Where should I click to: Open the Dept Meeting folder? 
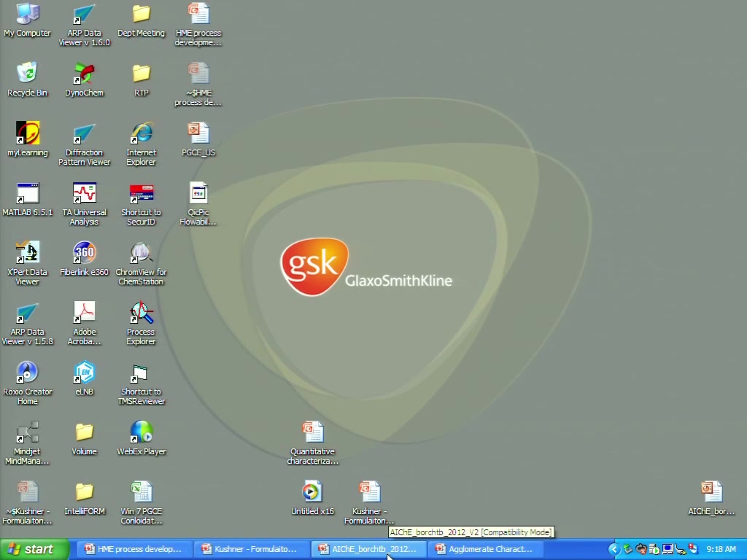pos(141,20)
